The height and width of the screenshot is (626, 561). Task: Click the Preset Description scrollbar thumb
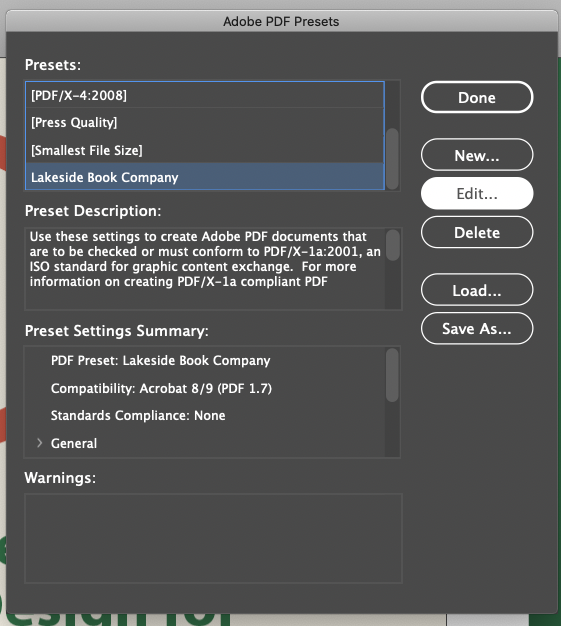click(x=393, y=245)
